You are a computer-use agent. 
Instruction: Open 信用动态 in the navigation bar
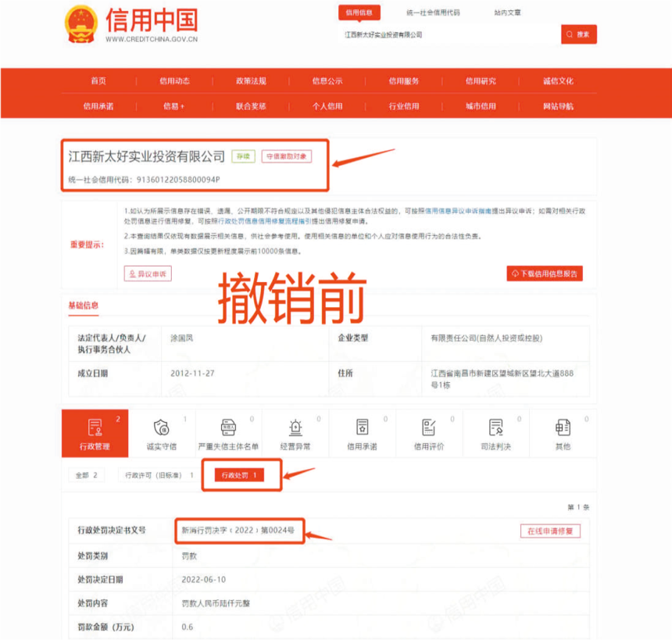click(x=174, y=81)
